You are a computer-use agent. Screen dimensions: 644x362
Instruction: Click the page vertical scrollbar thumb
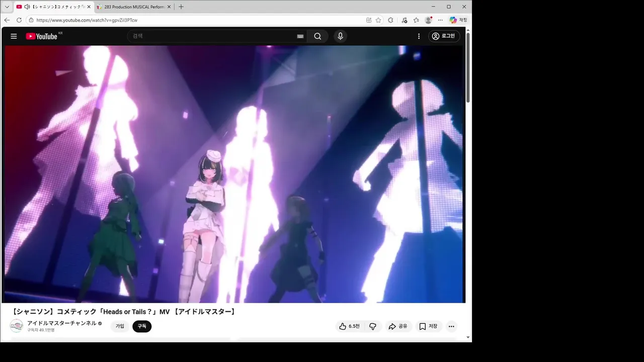(x=468, y=68)
